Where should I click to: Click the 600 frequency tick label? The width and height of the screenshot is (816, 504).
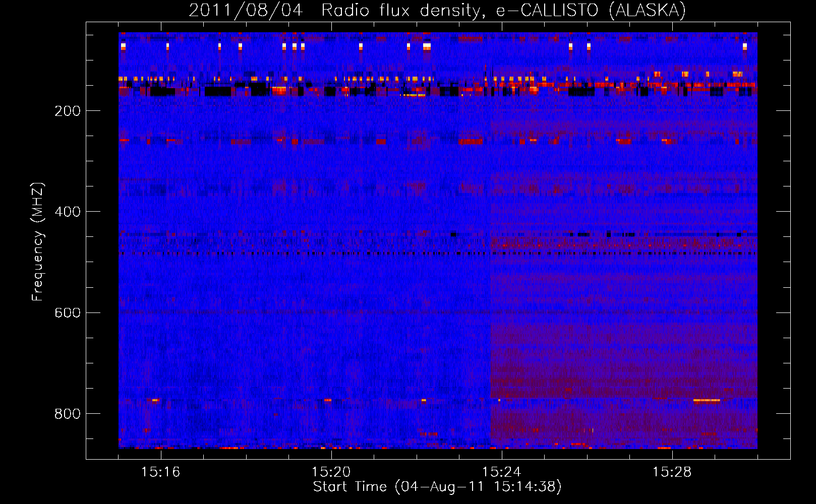pyautogui.click(x=68, y=312)
